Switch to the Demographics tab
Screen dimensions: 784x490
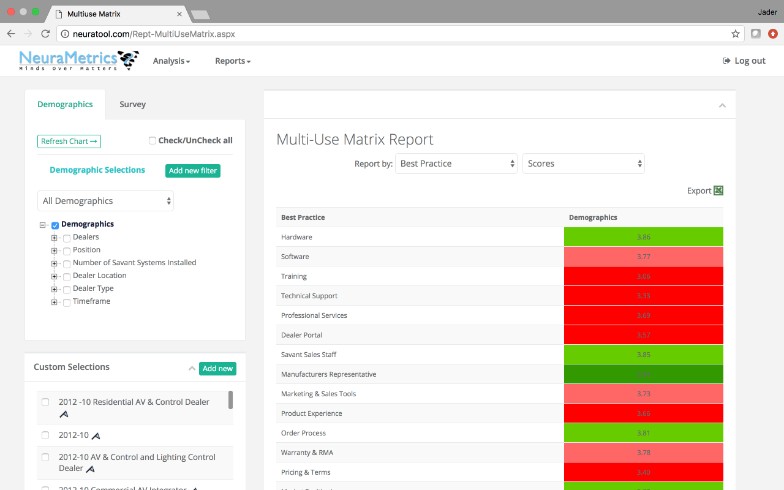[65, 104]
